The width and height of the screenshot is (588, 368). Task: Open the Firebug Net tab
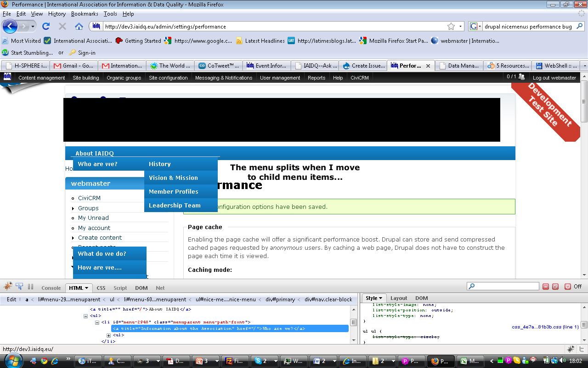click(x=160, y=288)
